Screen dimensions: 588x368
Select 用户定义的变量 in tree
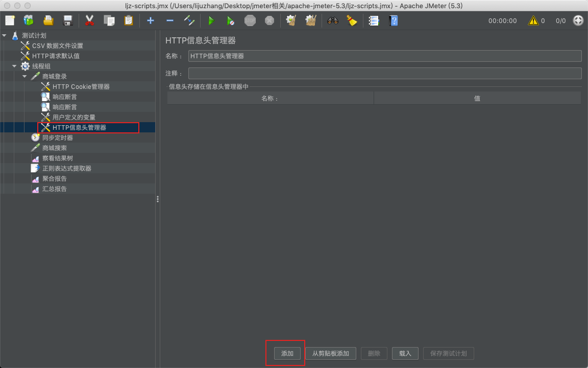coord(74,117)
